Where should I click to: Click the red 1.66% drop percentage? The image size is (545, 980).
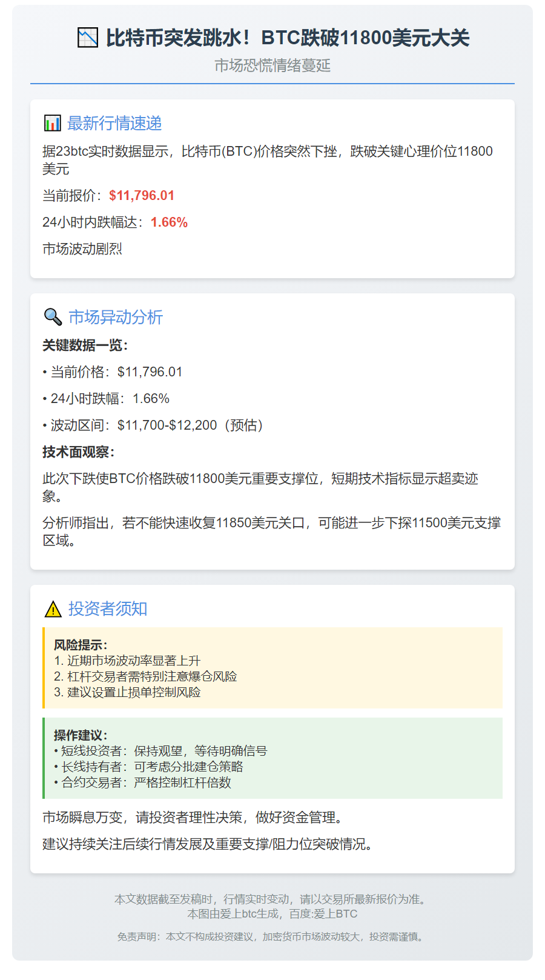coord(169,222)
